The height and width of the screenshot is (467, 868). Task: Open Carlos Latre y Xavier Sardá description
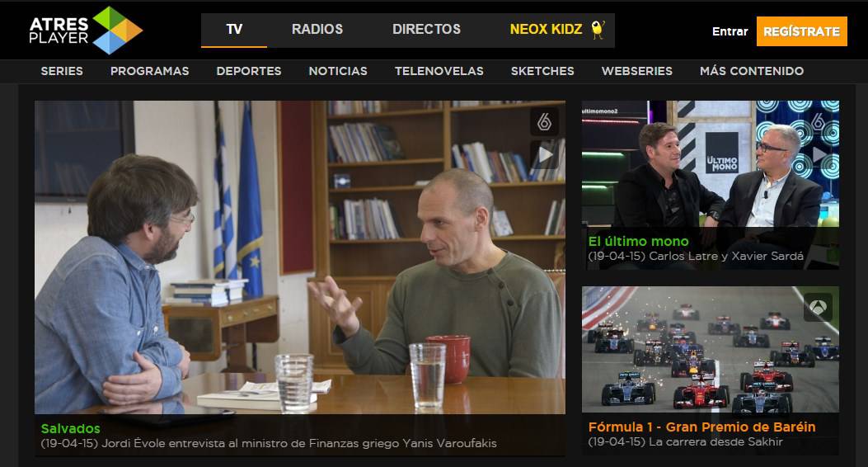pos(695,256)
